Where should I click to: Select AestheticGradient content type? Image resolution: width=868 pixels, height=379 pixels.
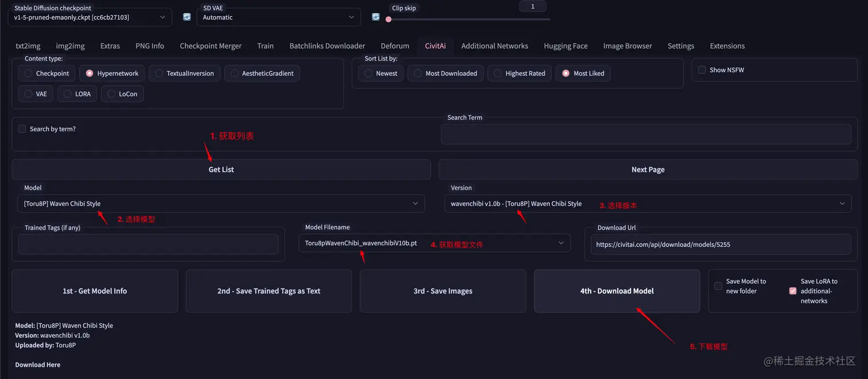click(x=262, y=74)
